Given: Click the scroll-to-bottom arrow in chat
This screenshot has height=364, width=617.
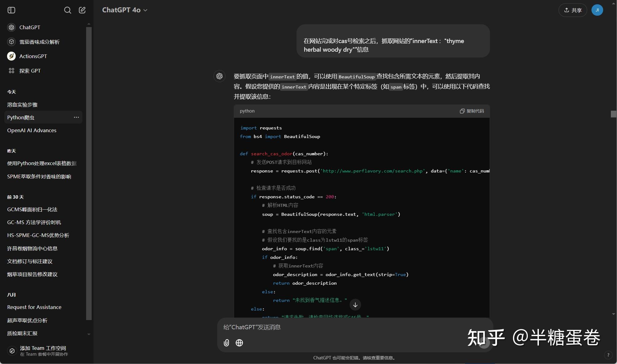Looking at the screenshot, I should pos(355,305).
